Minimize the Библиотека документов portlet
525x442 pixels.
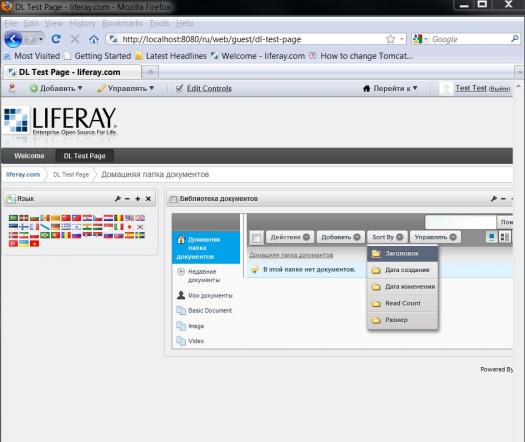click(x=503, y=199)
